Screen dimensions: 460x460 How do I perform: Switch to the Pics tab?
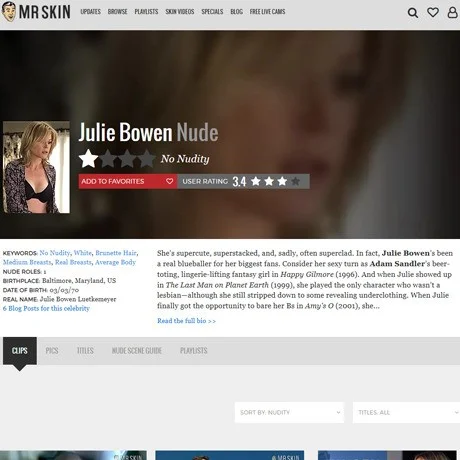(52, 351)
